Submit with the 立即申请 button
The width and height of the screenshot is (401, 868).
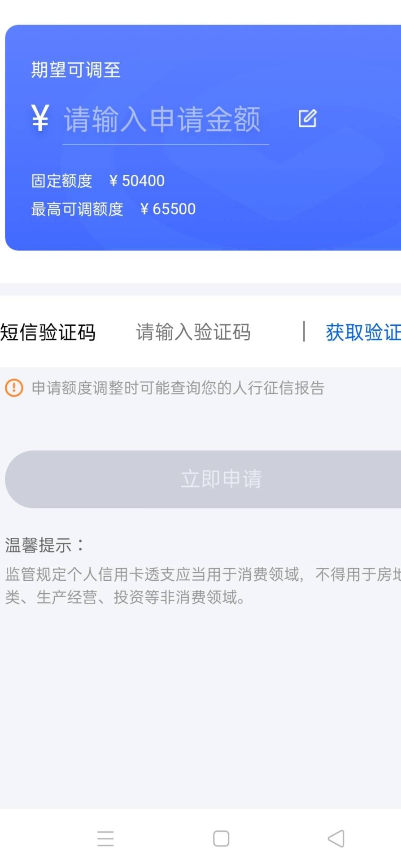click(203, 479)
